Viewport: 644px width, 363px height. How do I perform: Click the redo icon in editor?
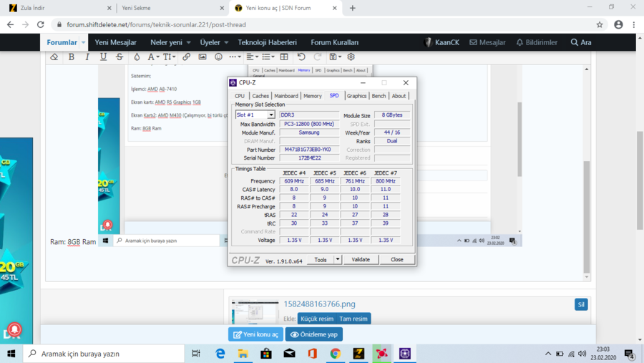tap(318, 57)
